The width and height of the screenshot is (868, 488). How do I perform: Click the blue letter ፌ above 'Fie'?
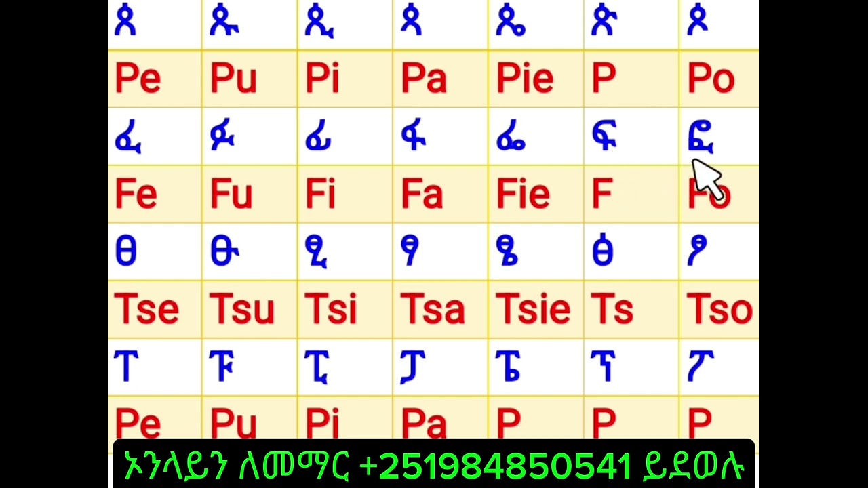(x=510, y=136)
